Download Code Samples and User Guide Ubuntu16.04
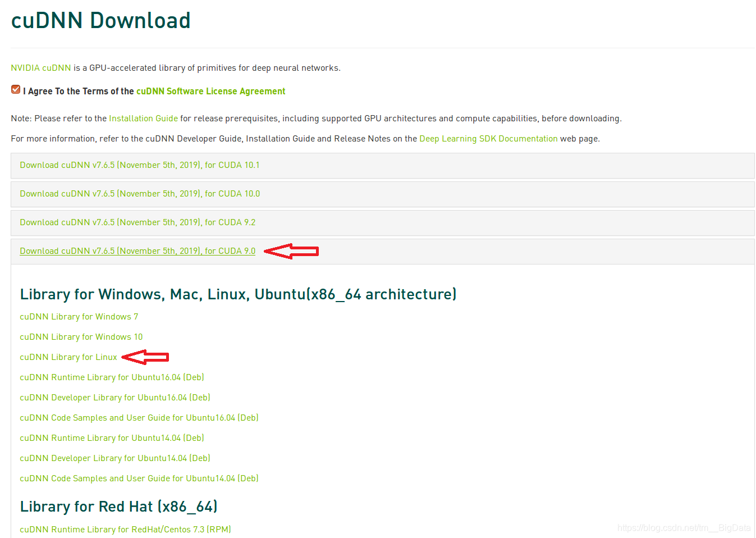756x538 pixels. click(x=139, y=418)
